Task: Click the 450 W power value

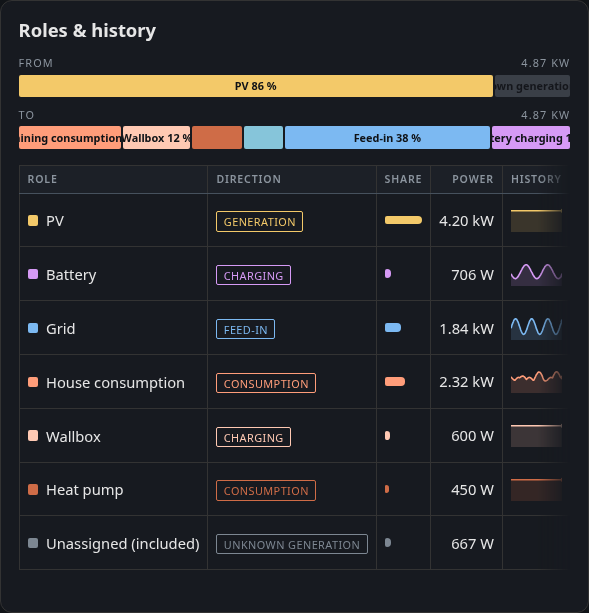Action: click(473, 490)
